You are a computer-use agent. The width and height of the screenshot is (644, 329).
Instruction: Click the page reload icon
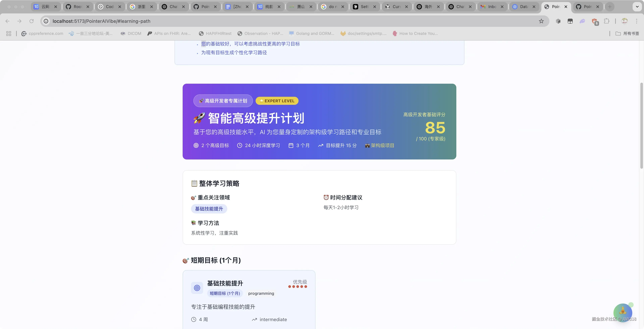[x=32, y=21]
